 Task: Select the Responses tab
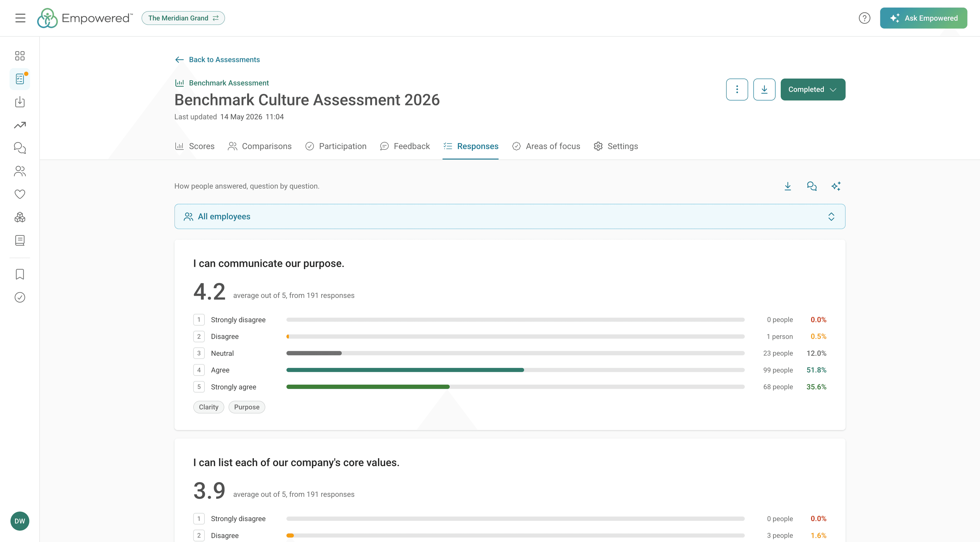click(x=471, y=146)
